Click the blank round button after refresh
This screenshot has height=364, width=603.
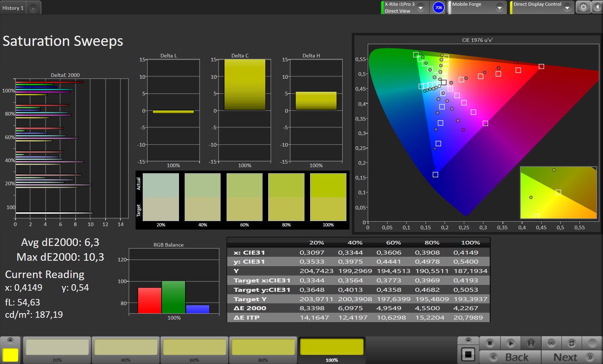click(x=592, y=343)
